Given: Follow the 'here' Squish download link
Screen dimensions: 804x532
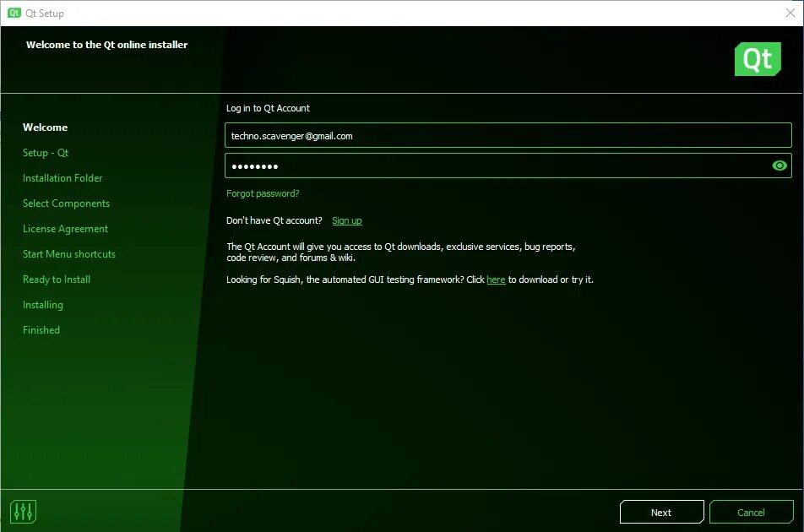Looking at the screenshot, I should tap(496, 280).
